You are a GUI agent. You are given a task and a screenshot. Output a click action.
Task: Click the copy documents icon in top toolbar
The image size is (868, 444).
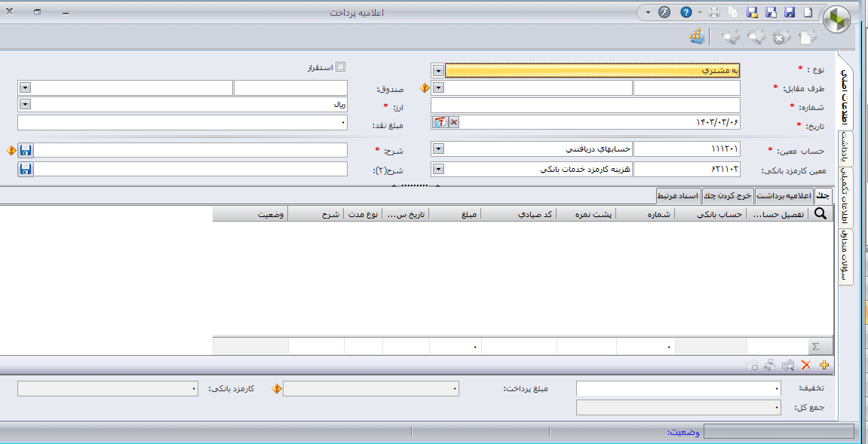734,12
